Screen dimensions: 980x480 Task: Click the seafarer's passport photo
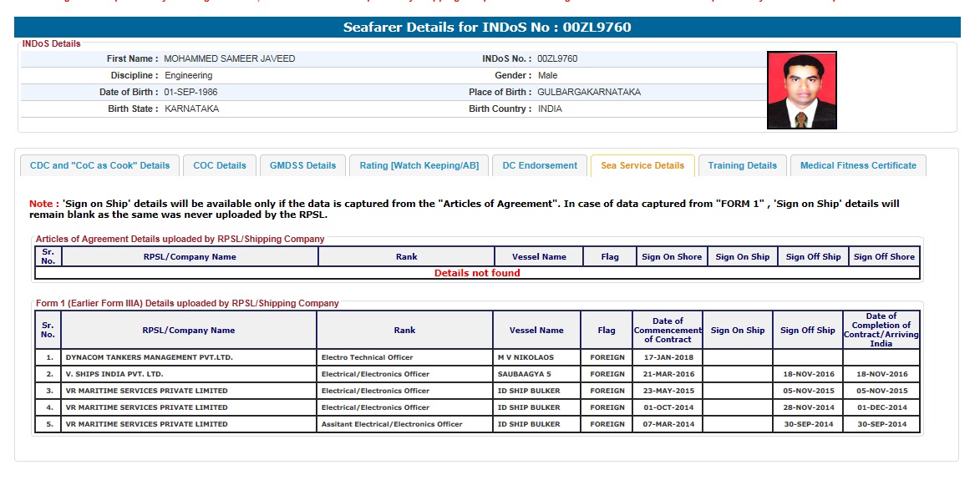pyautogui.click(x=801, y=90)
